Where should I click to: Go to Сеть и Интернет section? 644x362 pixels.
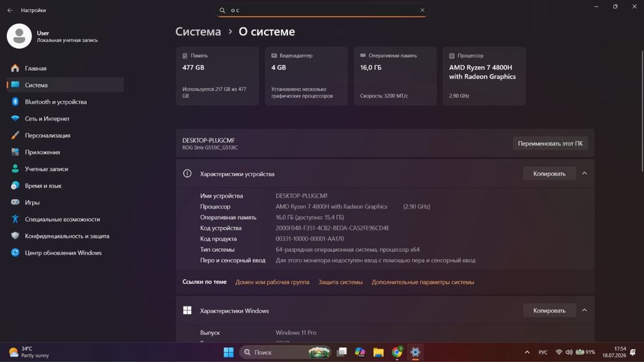65,119
